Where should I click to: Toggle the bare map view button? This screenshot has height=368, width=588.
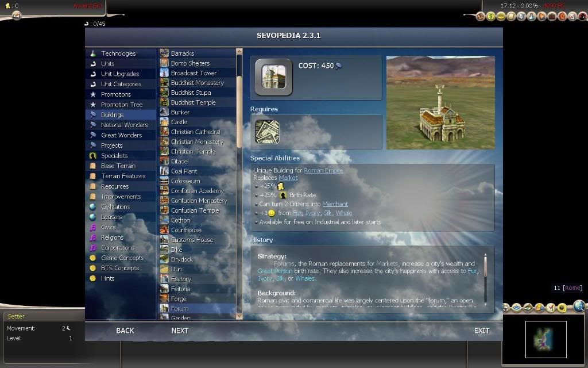[x=528, y=308]
